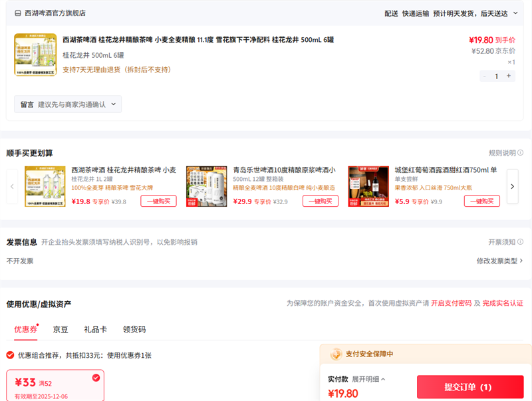The image size is (532, 401).
Task: Click the quantity input field
Action: point(497,76)
